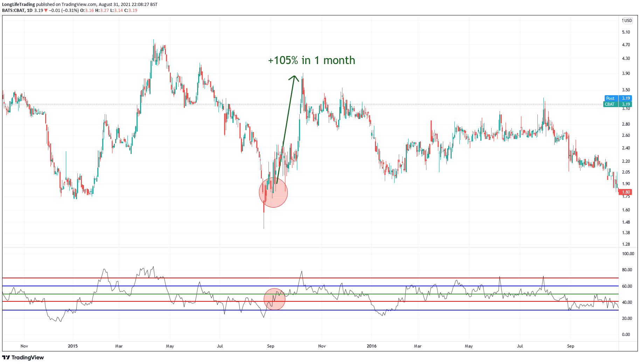The width and height of the screenshot is (640, 364).
Task: Click the TradingView logo at the bottom
Action: pyautogui.click(x=23, y=357)
